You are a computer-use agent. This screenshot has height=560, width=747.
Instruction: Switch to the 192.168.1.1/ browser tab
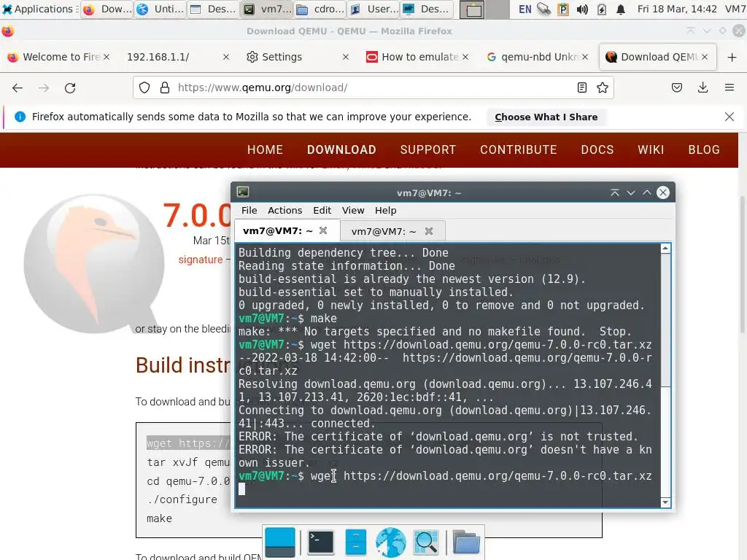[x=158, y=57]
